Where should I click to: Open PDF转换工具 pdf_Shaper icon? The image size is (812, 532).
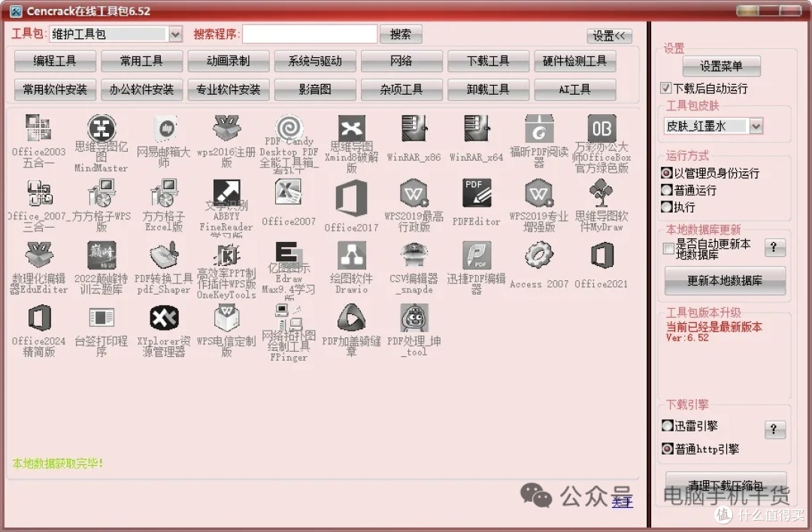pyautogui.click(x=164, y=255)
